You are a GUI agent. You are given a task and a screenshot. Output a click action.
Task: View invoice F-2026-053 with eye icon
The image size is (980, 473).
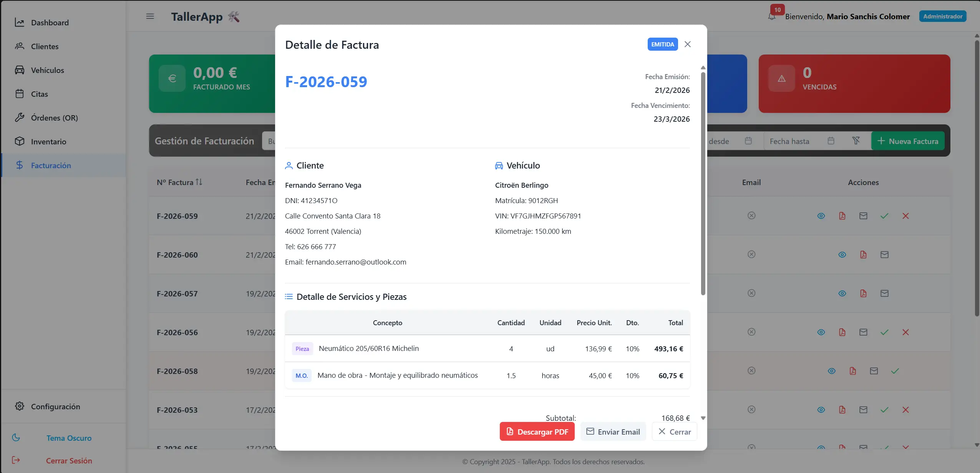click(x=821, y=410)
